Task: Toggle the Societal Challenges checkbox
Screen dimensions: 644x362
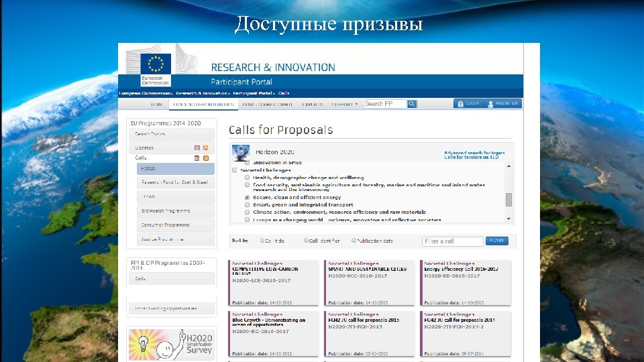Action: pyautogui.click(x=235, y=170)
